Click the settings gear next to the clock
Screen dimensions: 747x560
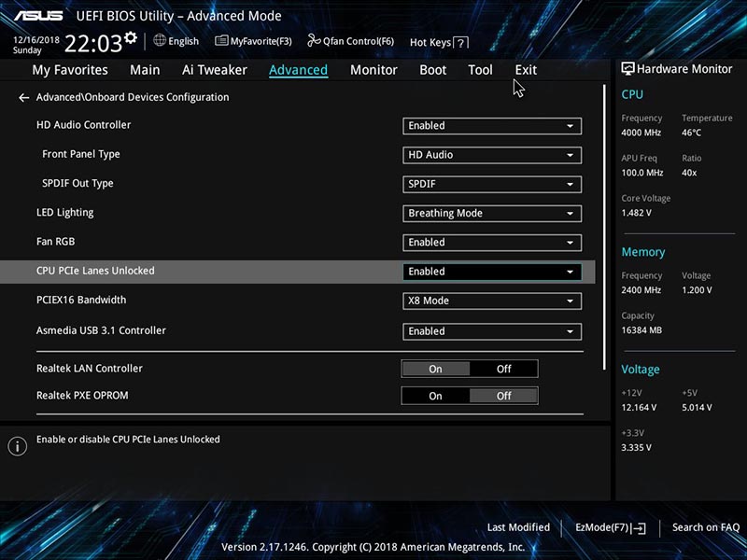click(131, 39)
